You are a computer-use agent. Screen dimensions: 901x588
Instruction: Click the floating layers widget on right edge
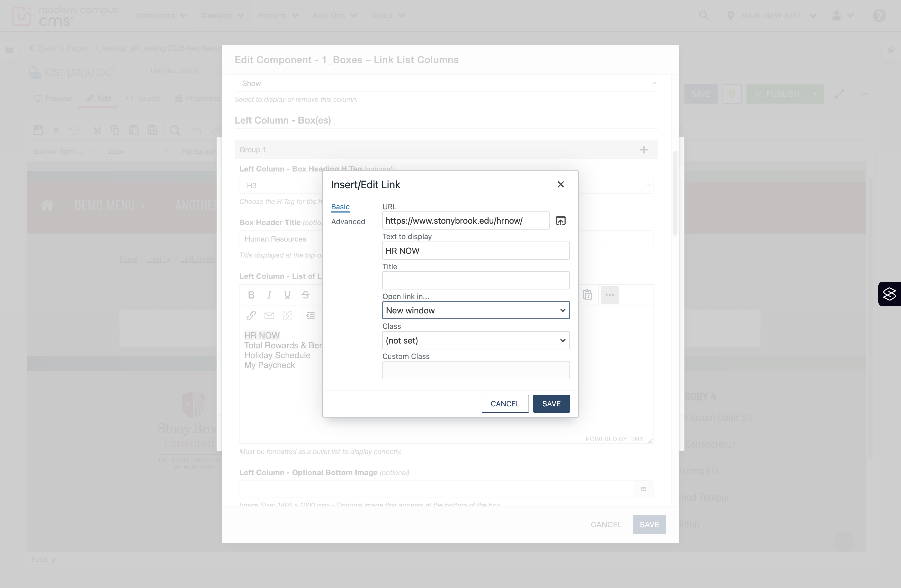[x=889, y=294]
